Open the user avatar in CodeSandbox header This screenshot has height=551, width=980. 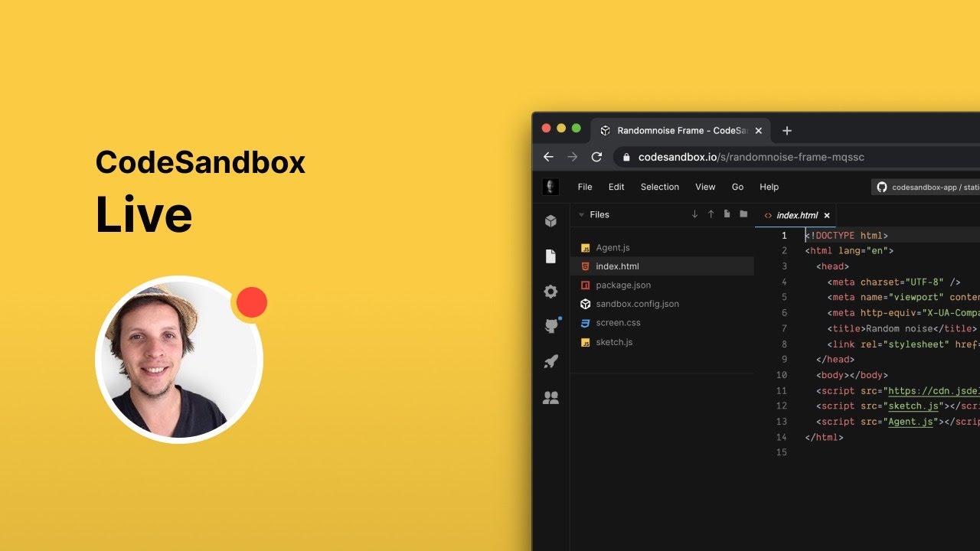(550, 187)
